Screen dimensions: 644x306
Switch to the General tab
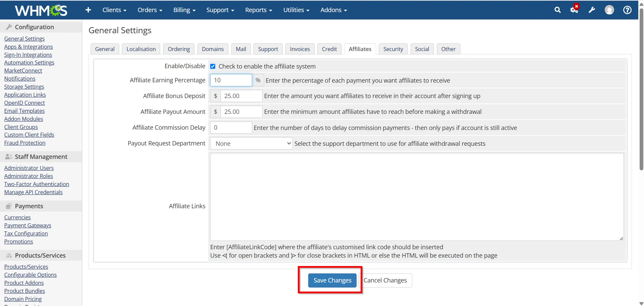tap(105, 49)
